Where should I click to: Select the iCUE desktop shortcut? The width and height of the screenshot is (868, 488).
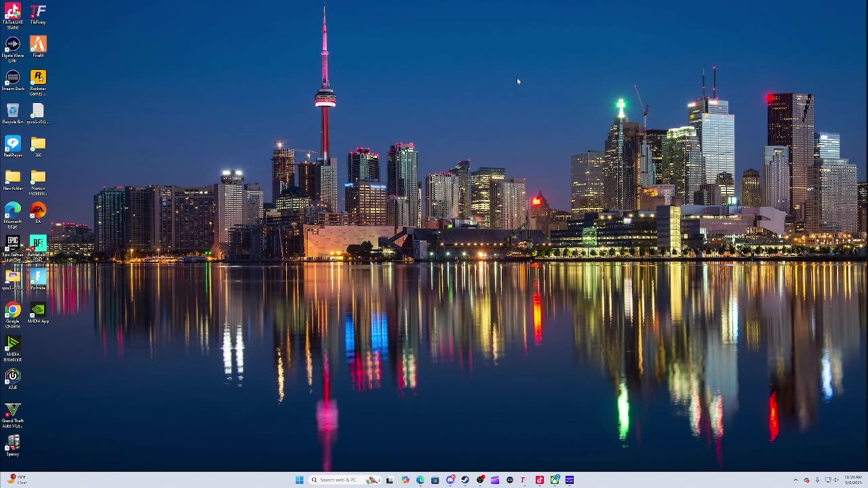(13, 379)
